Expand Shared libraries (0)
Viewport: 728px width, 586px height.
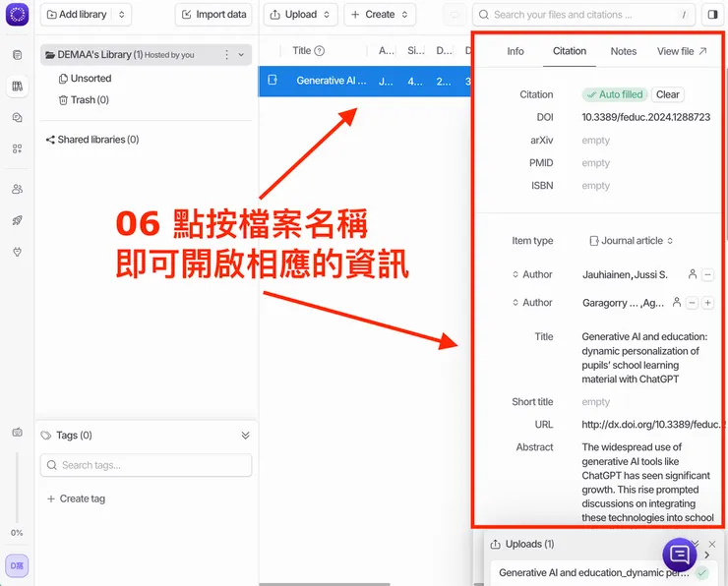pos(92,140)
